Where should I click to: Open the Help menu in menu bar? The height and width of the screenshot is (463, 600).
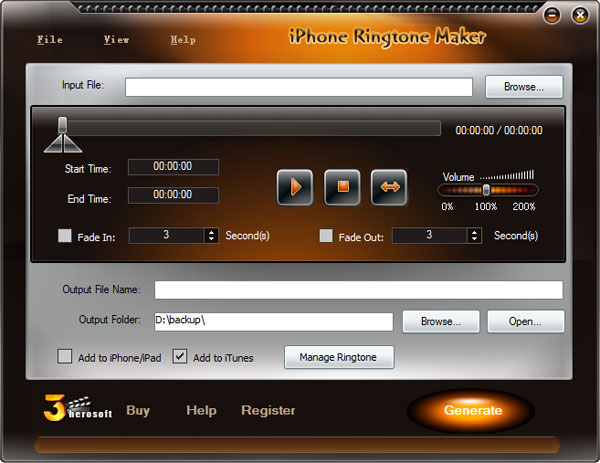coord(183,39)
